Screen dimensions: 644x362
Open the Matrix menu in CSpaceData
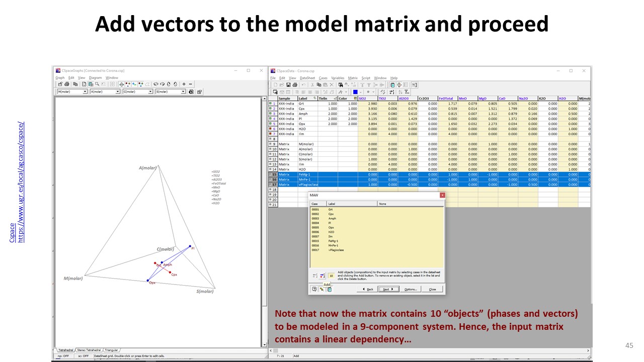pos(353,78)
